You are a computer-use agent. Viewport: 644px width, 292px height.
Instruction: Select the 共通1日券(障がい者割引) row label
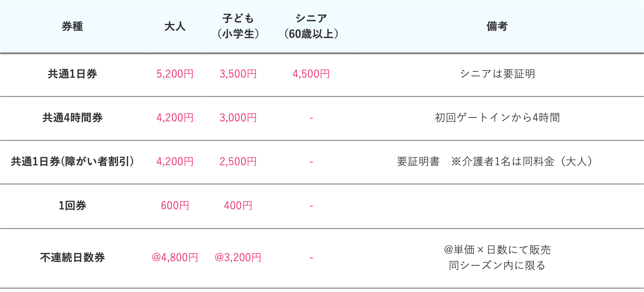[x=72, y=162]
